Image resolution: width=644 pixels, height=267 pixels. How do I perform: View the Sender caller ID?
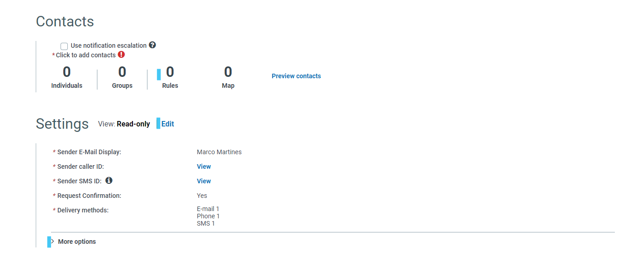(x=203, y=166)
